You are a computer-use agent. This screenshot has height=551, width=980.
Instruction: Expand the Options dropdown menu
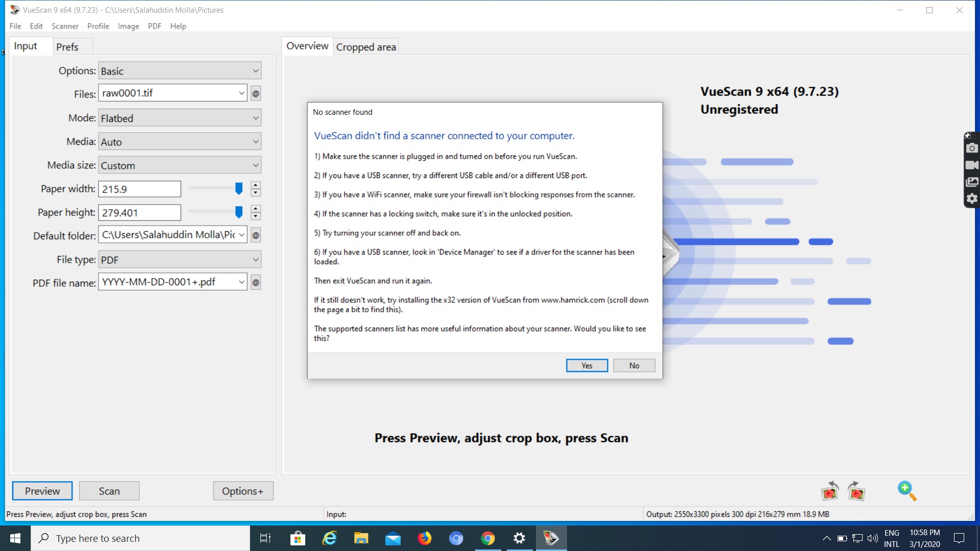(254, 70)
